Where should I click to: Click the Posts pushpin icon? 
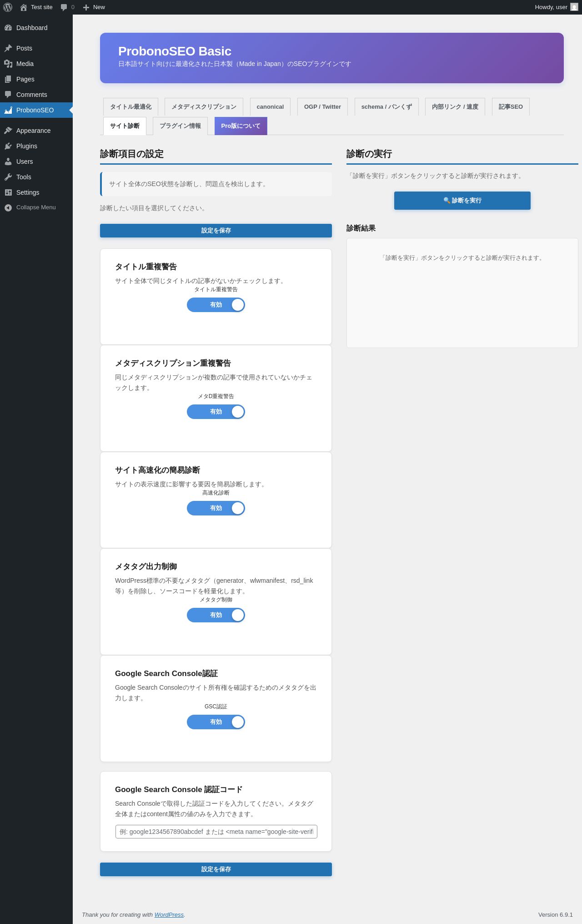point(8,48)
